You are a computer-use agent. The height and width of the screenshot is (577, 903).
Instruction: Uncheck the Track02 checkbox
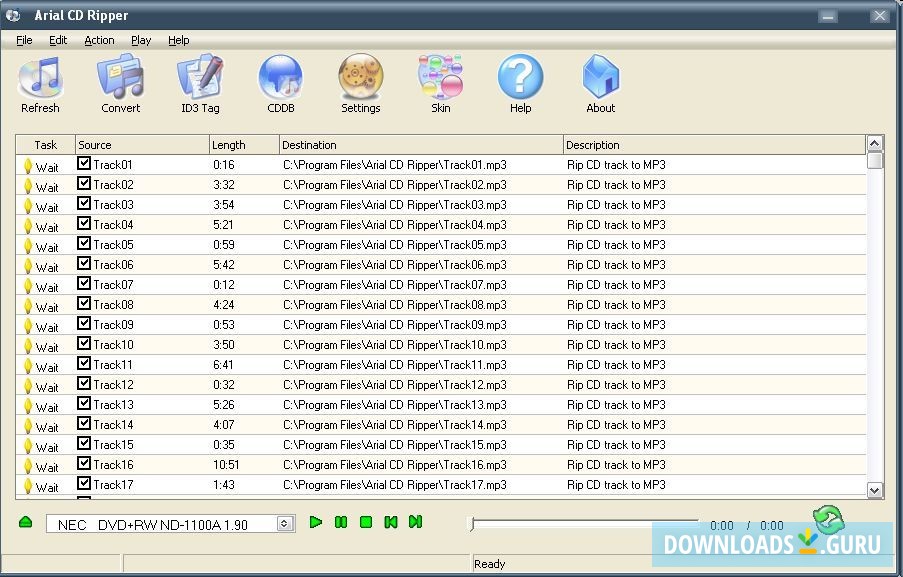(x=84, y=184)
